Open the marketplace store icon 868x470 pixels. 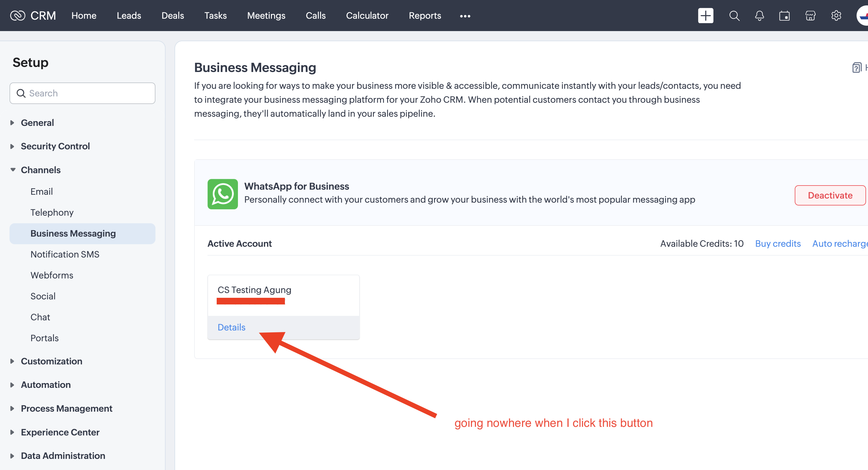tap(810, 16)
